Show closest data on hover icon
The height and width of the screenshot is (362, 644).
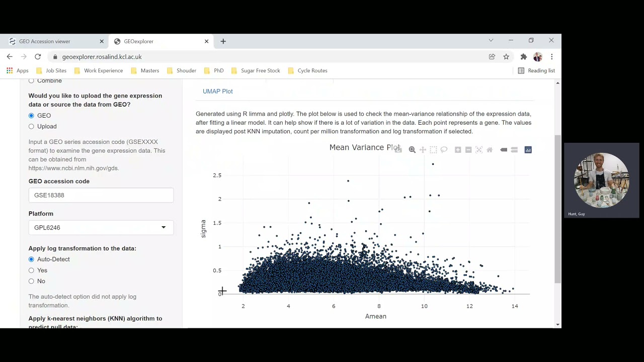tap(504, 150)
